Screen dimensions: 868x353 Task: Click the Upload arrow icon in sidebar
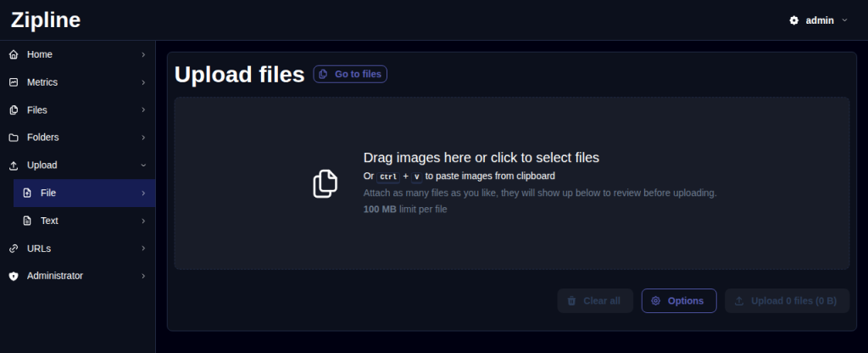click(14, 165)
